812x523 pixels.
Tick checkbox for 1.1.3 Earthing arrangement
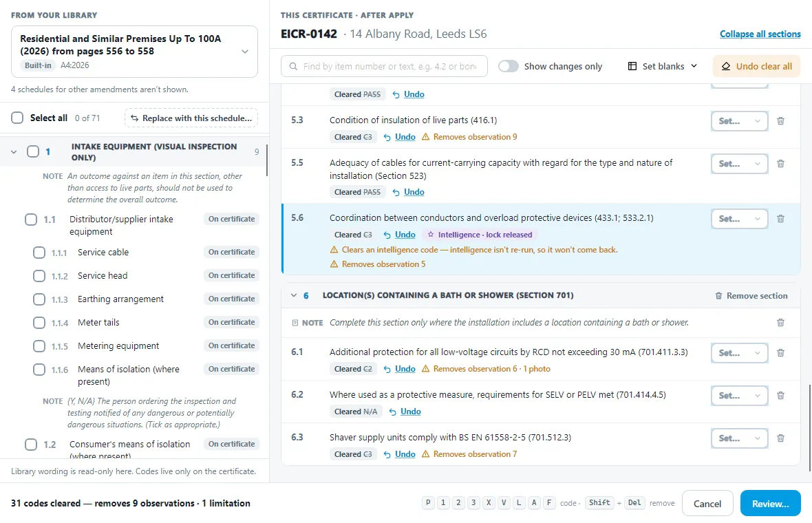[39, 299]
